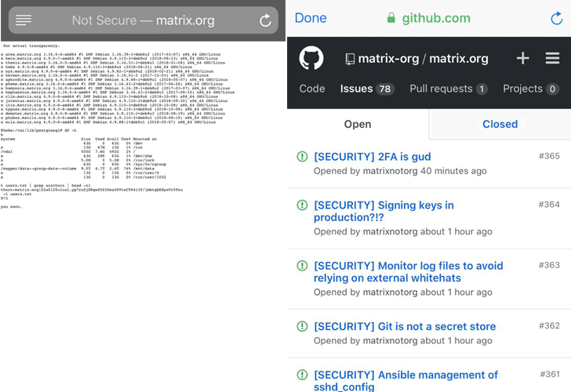Tap the reader view lines icon

point(24,20)
